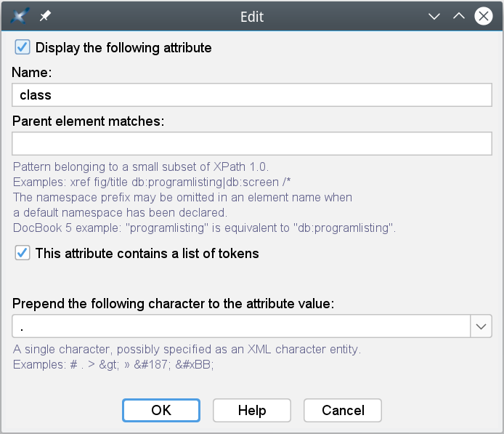Maximize the Edit dialog using up chevron
Screen dimensions: 504x434
459,16
